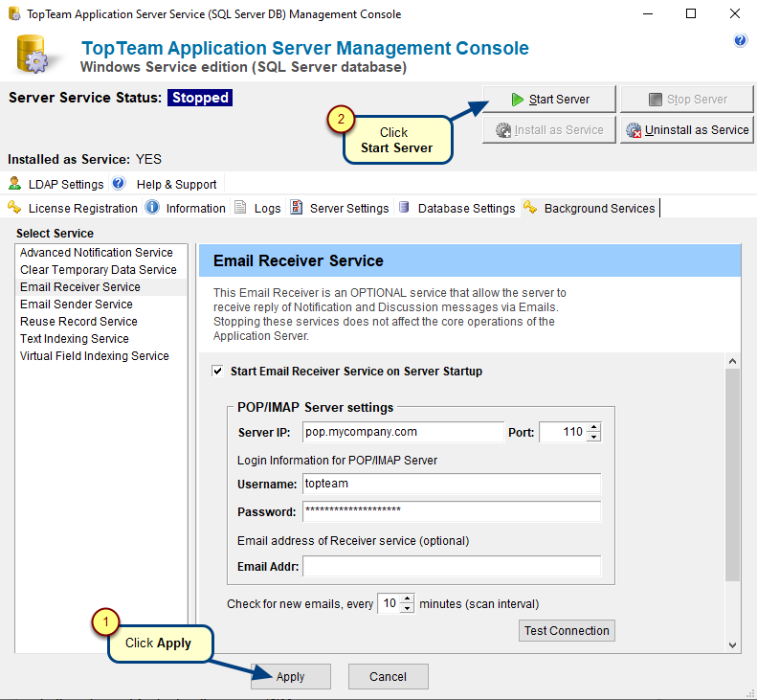Screen dimensions: 757x700
Task: Click the Apply button
Action: pyautogui.click(x=291, y=676)
